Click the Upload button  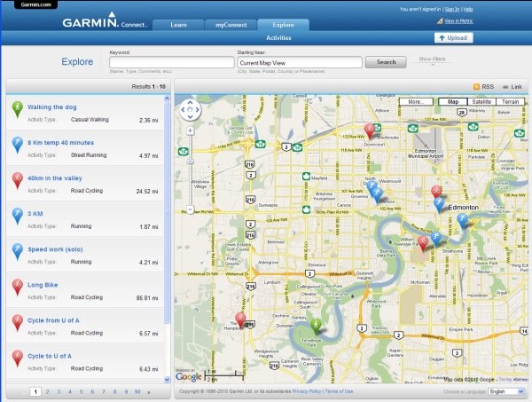pos(454,38)
